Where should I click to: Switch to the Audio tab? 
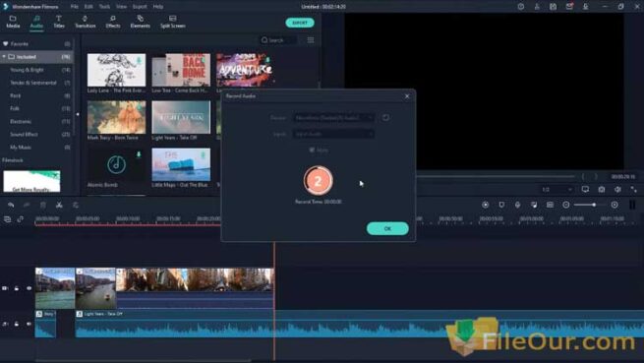point(36,22)
